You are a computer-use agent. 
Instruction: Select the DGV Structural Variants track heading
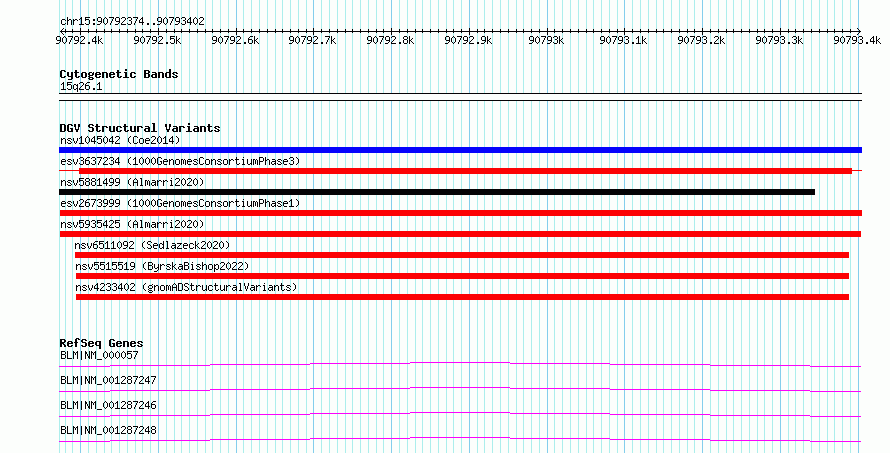click(140, 128)
